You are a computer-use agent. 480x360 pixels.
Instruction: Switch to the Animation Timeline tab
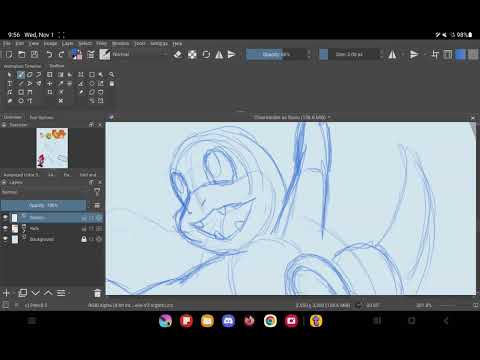[22, 66]
